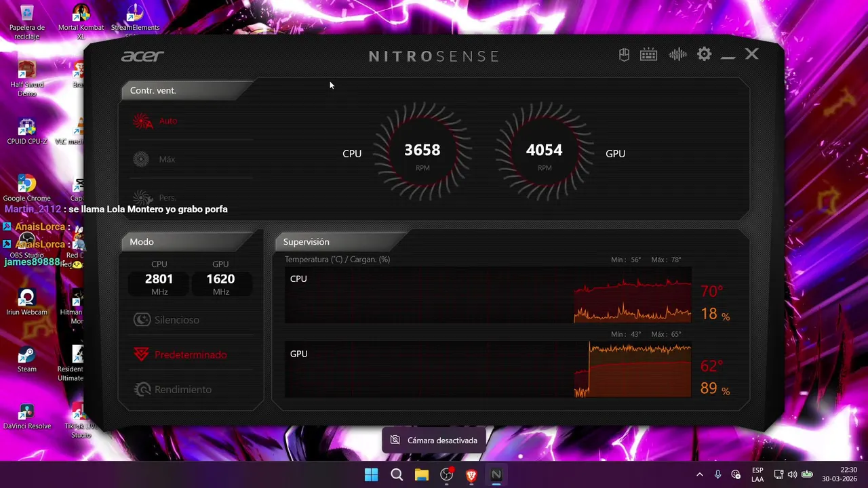Click the GPU 1620 MHz frequency value
The height and width of the screenshot is (488, 868).
pos(220,279)
